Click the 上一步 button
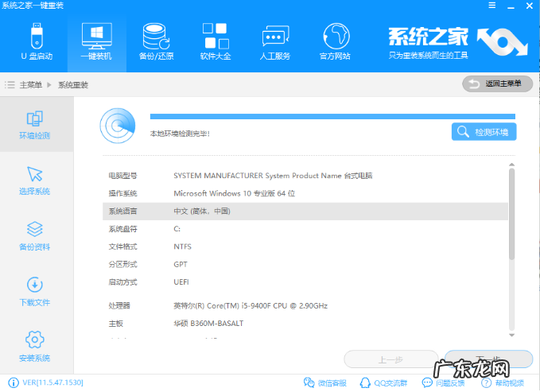The height and width of the screenshot is (392, 540). click(x=390, y=359)
